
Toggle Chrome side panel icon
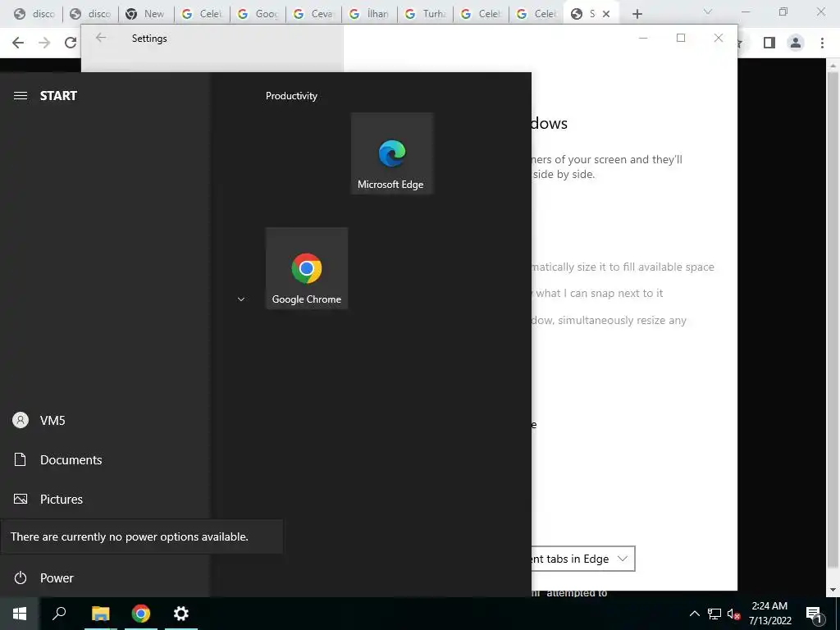(x=769, y=43)
